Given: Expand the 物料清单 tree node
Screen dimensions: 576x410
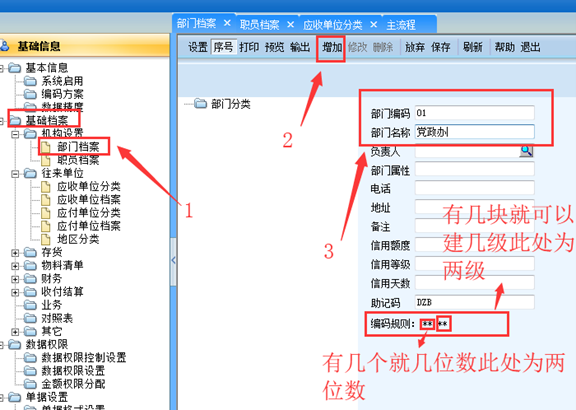Looking at the screenshot, I should 15,266.
